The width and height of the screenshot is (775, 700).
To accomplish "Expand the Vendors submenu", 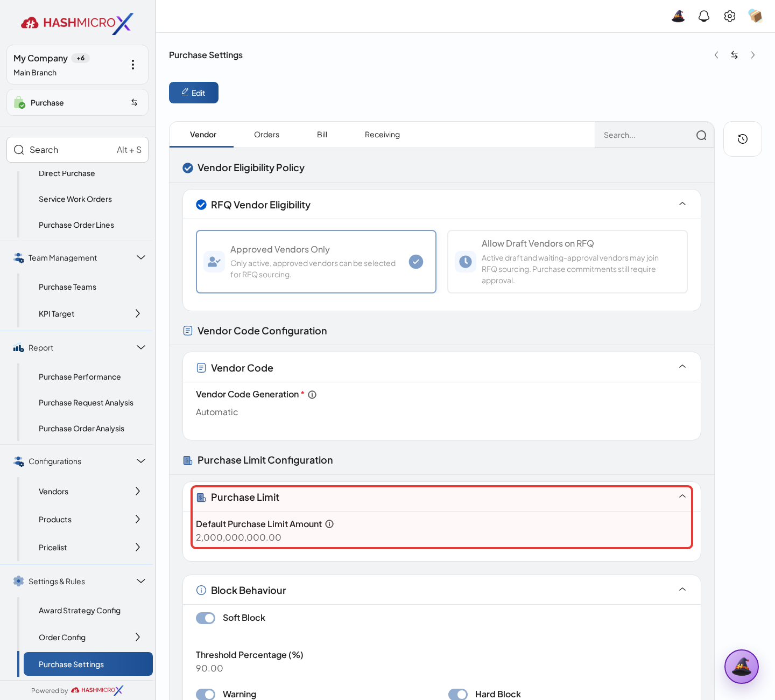I will [x=138, y=491].
